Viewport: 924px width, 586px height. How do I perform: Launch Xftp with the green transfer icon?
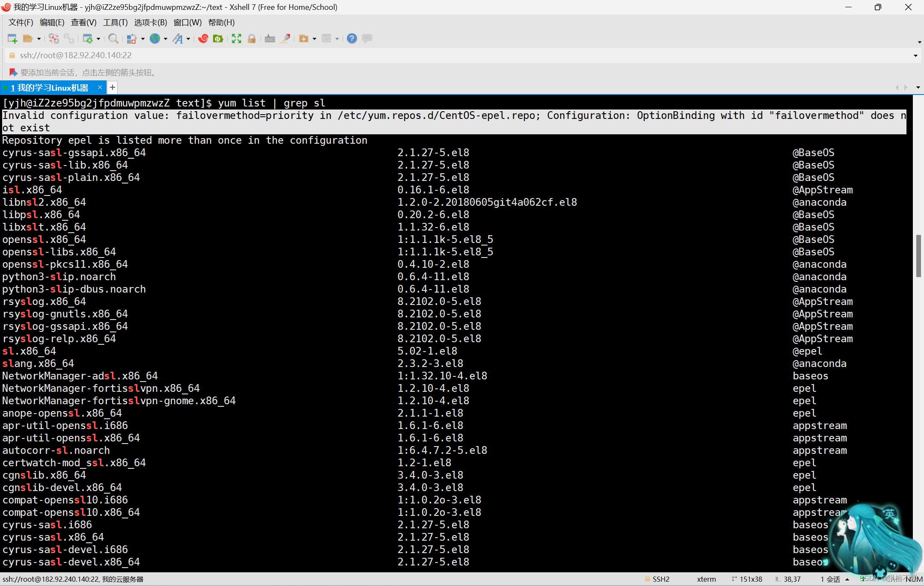tap(218, 38)
